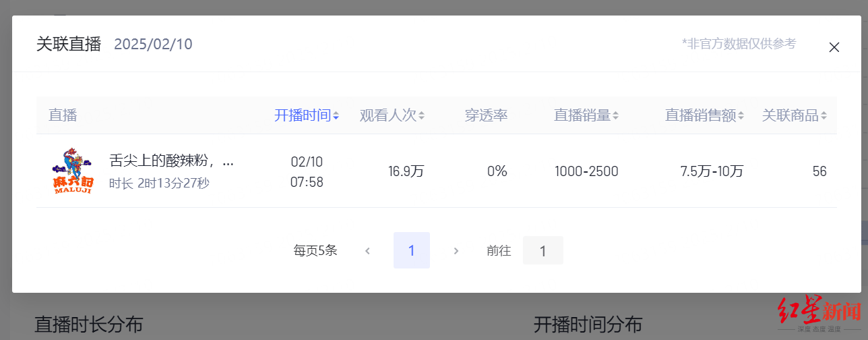The width and height of the screenshot is (868, 340).
Task: Go to the next page arrow
Action: tap(456, 251)
